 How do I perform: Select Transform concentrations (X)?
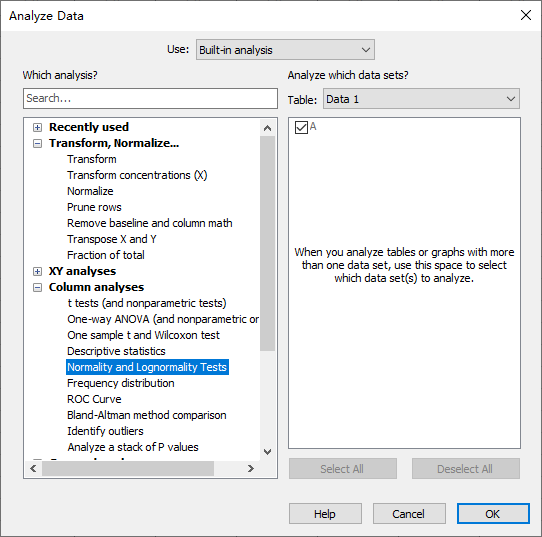pos(137,175)
